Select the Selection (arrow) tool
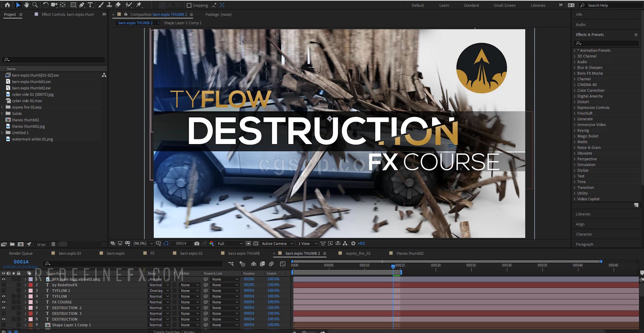The height and width of the screenshot is (333, 644). [x=18, y=5]
